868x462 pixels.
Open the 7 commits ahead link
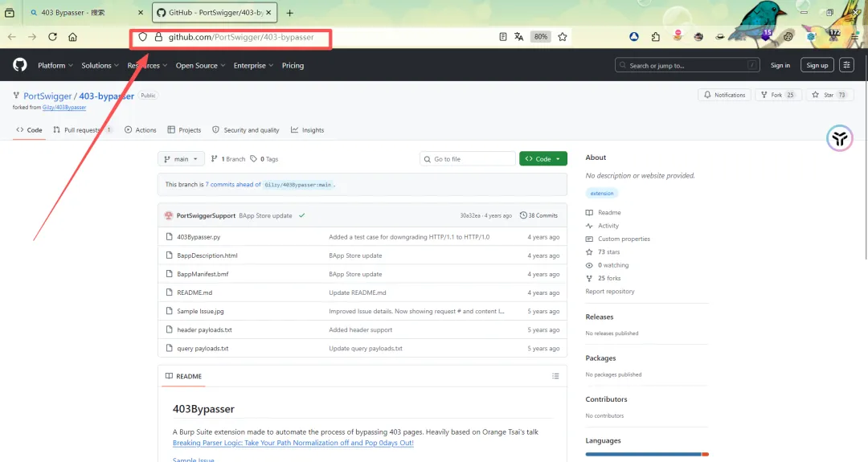point(233,184)
